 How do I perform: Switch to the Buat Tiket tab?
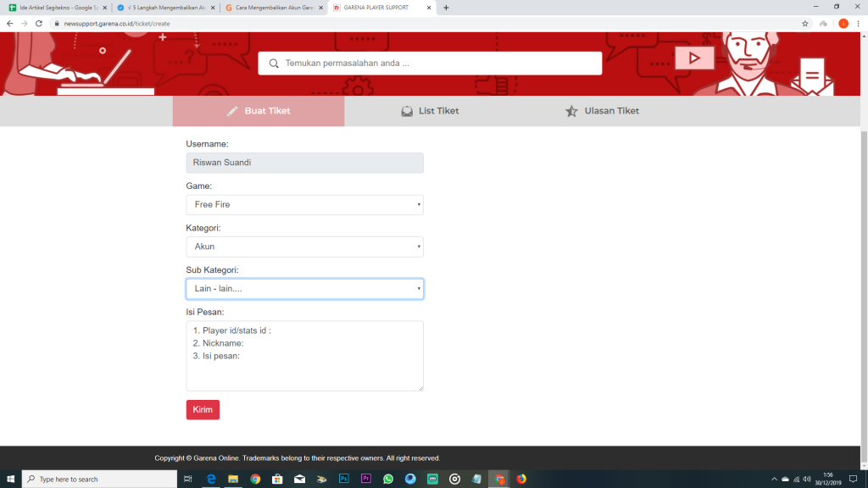click(x=259, y=111)
